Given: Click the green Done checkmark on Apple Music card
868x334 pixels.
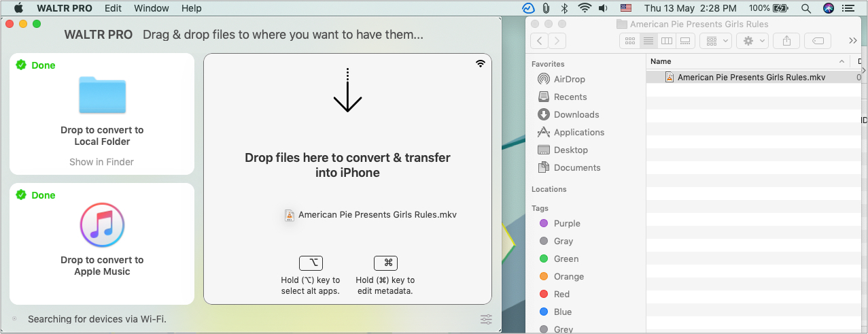Looking at the screenshot, I should [x=21, y=195].
